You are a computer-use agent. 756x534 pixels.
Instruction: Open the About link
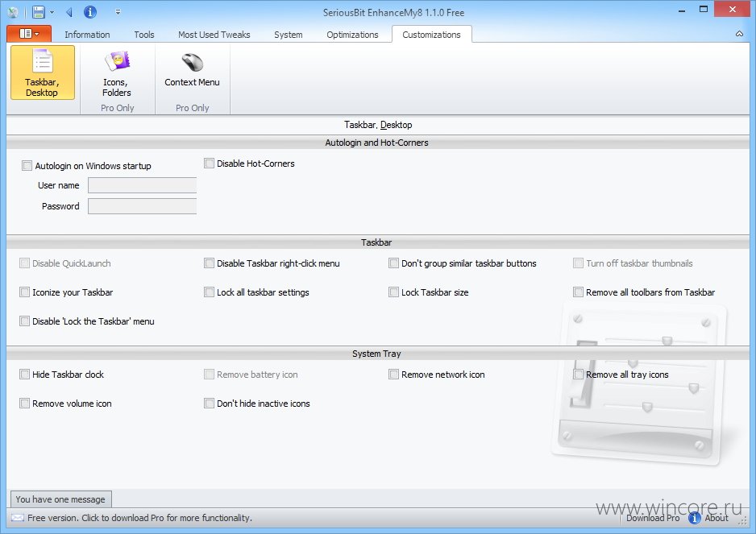[x=717, y=518]
